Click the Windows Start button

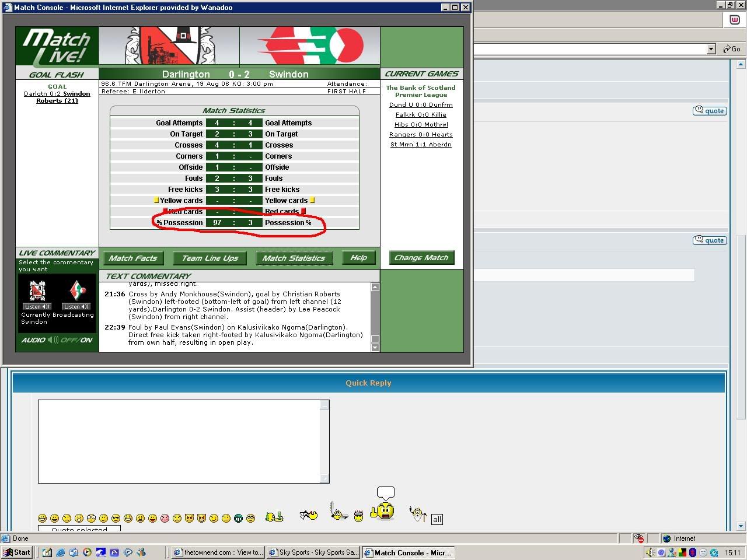tap(17, 552)
